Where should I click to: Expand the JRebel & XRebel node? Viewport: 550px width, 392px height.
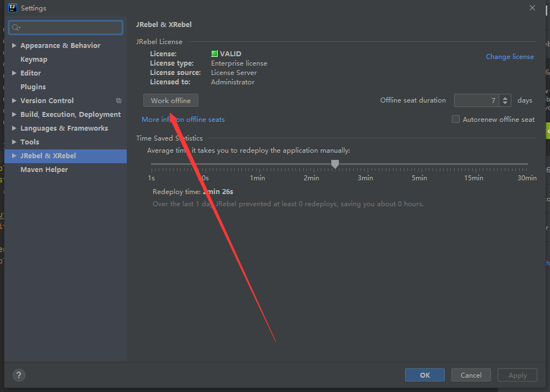tap(14, 156)
